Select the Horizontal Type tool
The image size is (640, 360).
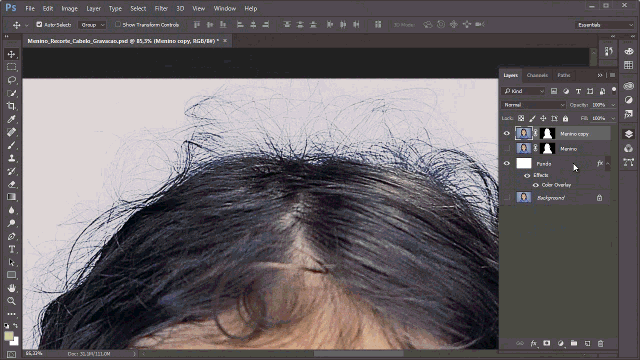click(x=11, y=249)
